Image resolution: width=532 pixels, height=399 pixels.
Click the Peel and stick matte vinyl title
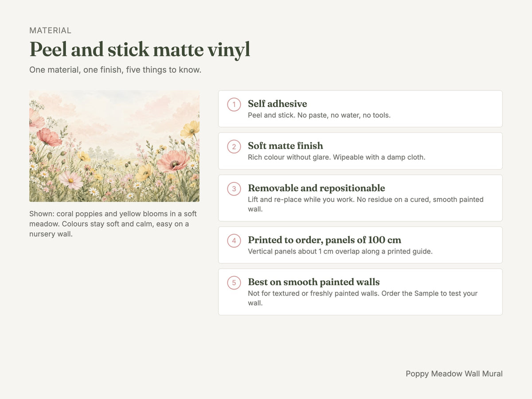pyautogui.click(x=140, y=50)
